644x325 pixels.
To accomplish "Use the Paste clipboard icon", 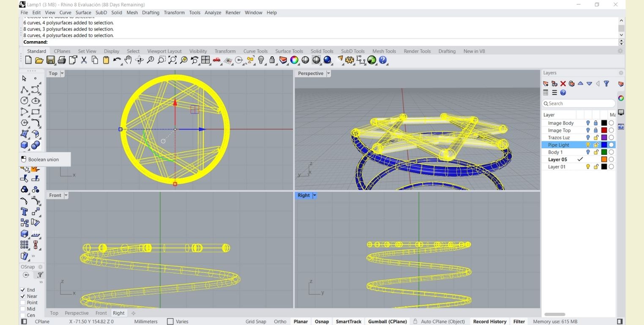I will pos(106,60).
